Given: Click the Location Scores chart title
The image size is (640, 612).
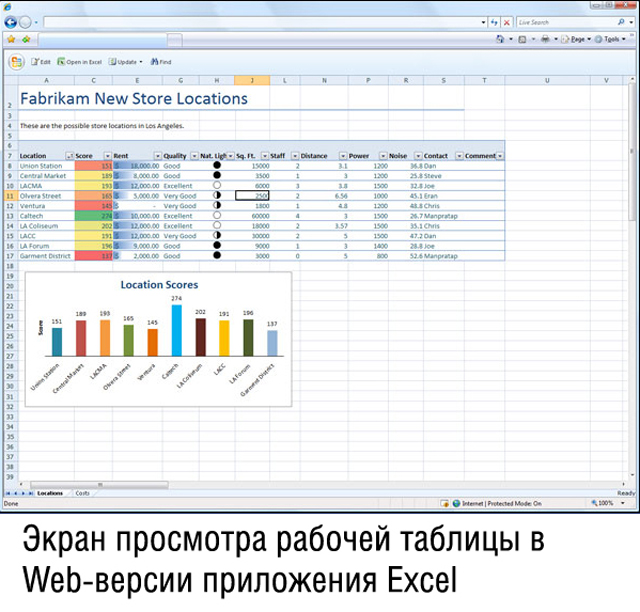Looking at the screenshot, I should pyautogui.click(x=159, y=285).
